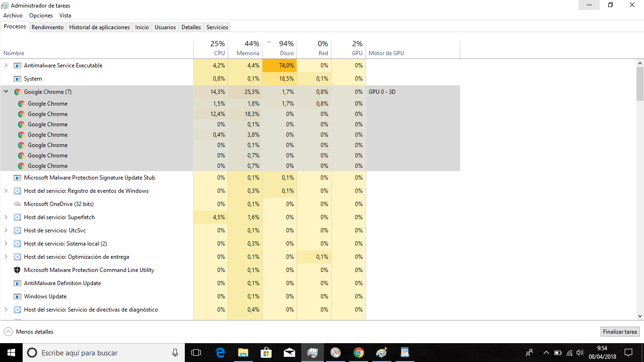644x362 pixels.
Task: Expand the Superfetch service host
Action: tap(6, 217)
